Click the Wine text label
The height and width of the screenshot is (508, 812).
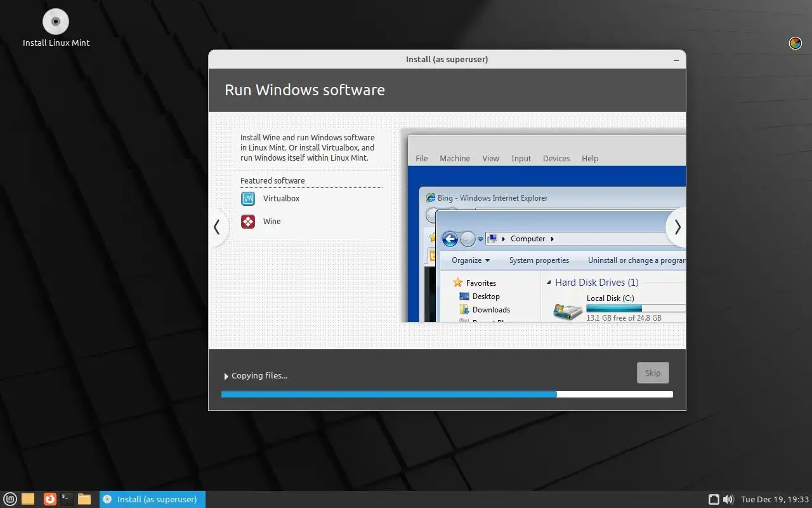tap(272, 222)
